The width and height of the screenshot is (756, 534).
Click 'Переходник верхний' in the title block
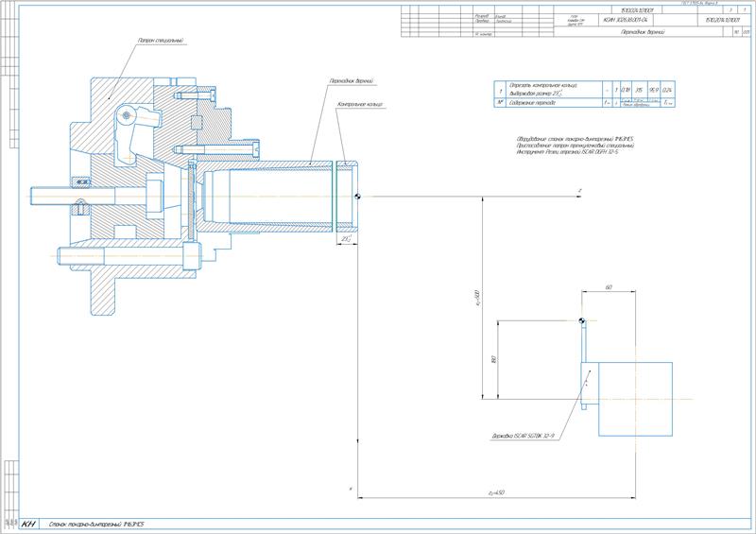pos(644,31)
